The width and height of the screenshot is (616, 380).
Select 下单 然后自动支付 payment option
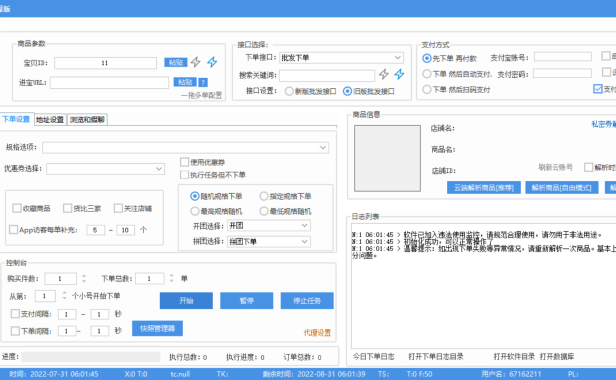[x=457, y=74]
